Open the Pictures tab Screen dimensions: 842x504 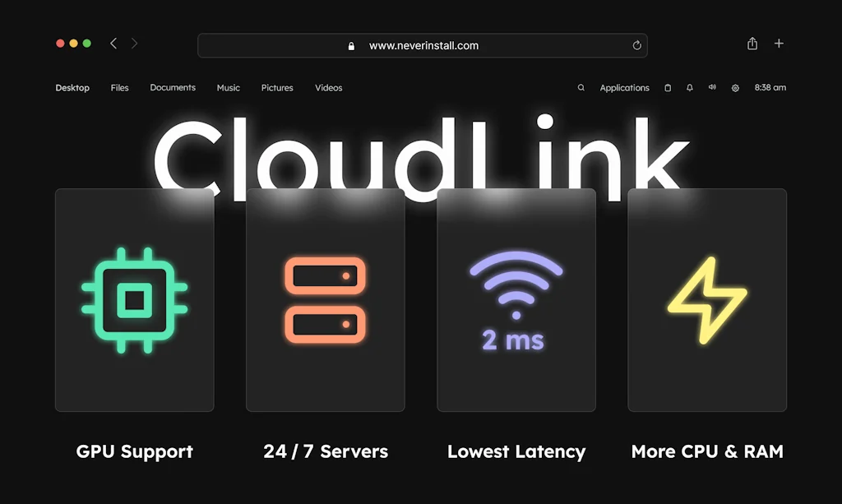tap(277, 88)
